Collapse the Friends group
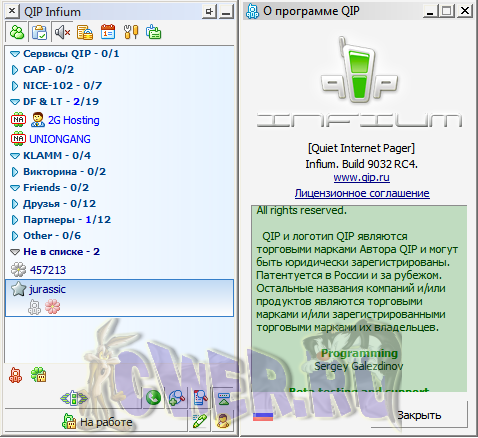 (15, 188)
